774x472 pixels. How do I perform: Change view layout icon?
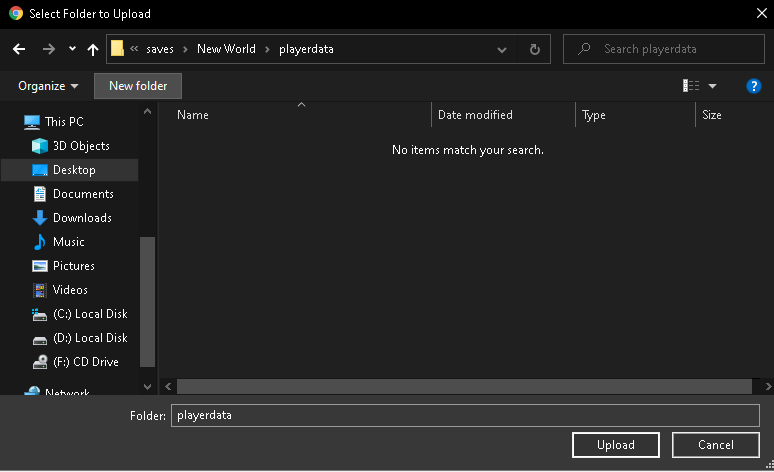691,86
